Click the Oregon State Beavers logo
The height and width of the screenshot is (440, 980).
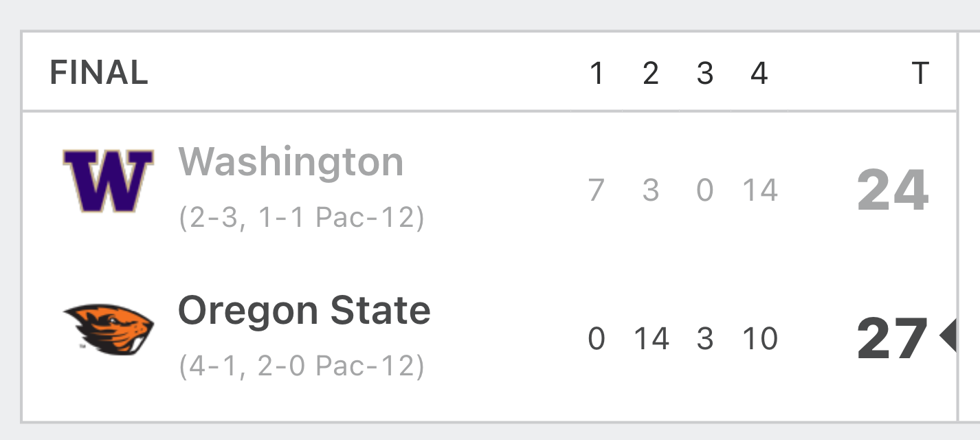point(109,330)
